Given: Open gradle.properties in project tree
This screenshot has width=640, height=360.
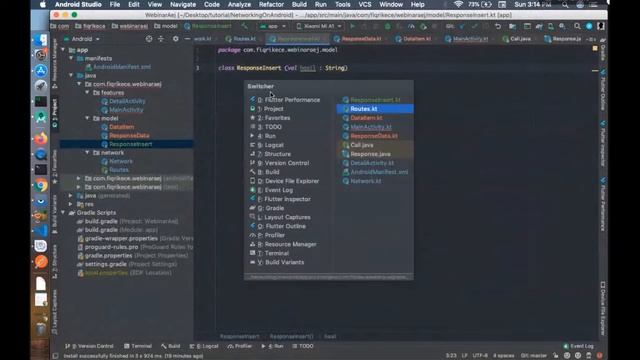Looking at the screenshot, I should click(109, 256).
